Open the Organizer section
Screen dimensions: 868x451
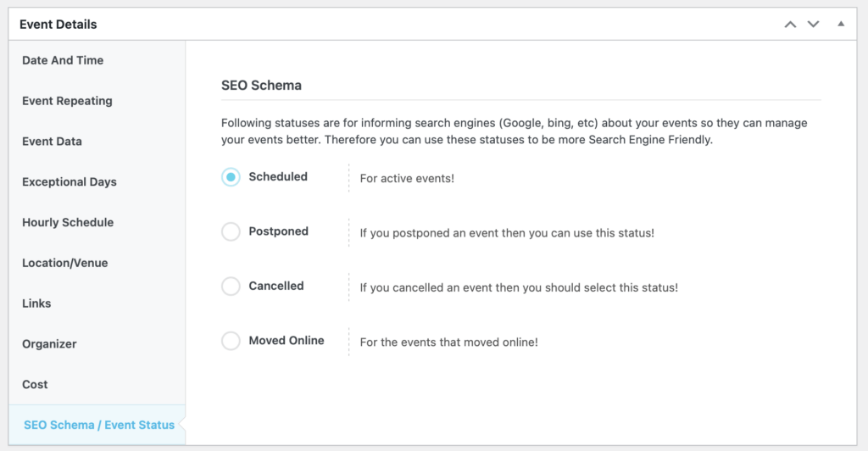point(49,344)
